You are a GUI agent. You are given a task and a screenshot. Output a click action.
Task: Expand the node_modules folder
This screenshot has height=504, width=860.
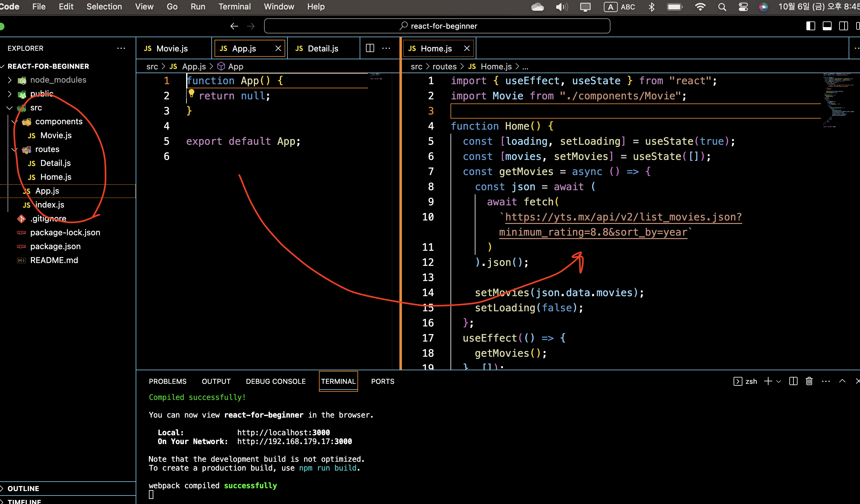pyautogui.click(x=58, y=80)
